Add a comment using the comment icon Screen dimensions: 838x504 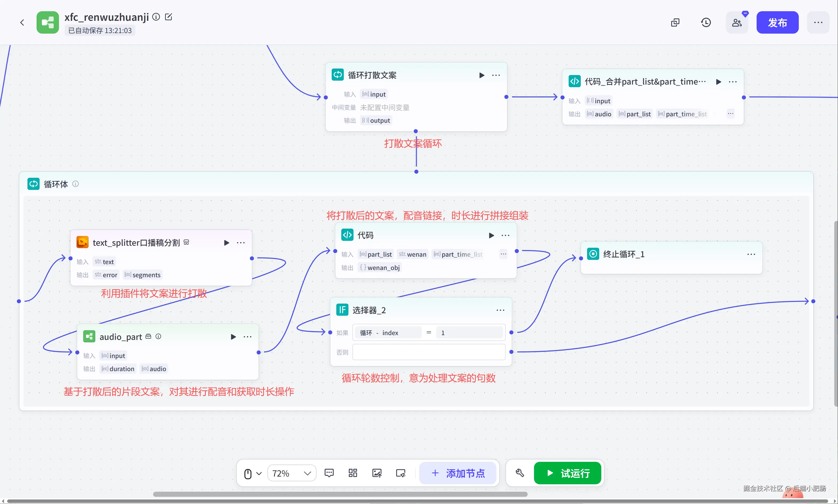tap(329, 473)
